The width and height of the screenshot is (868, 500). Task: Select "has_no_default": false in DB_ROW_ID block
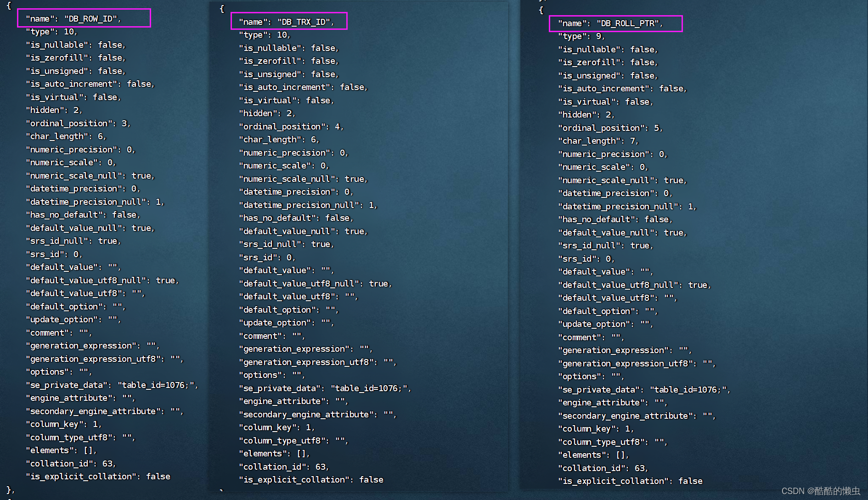[83, 215]
